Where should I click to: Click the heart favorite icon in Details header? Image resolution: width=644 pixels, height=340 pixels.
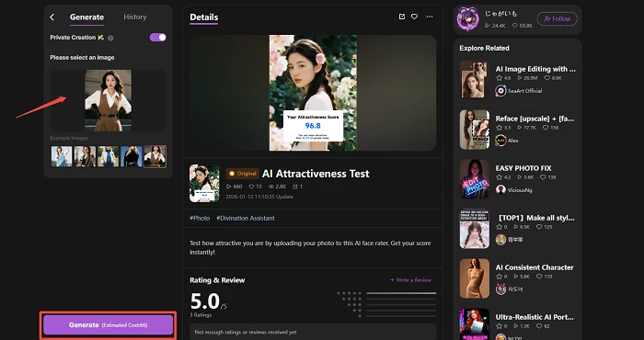click(x=414, y=17)
